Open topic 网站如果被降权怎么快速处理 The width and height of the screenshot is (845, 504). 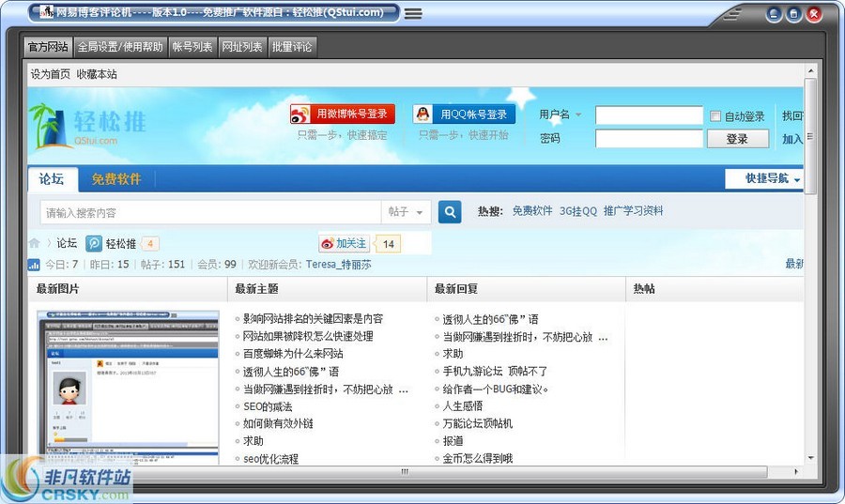[308, 336]
